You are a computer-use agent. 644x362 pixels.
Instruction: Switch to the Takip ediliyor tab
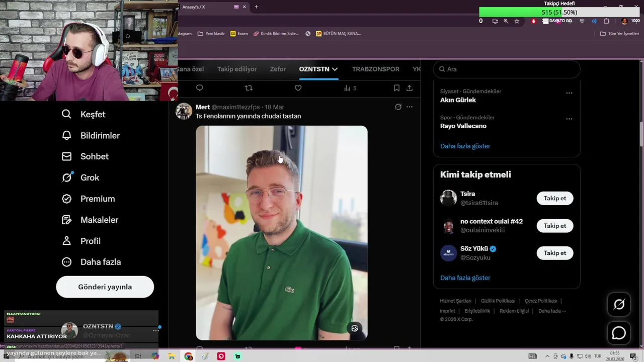point(237,69)
